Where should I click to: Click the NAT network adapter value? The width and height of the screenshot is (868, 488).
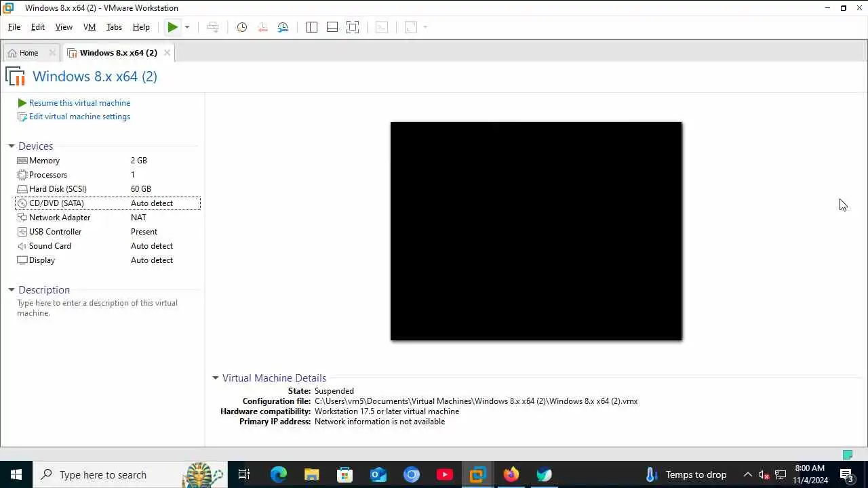pos(138,218)
